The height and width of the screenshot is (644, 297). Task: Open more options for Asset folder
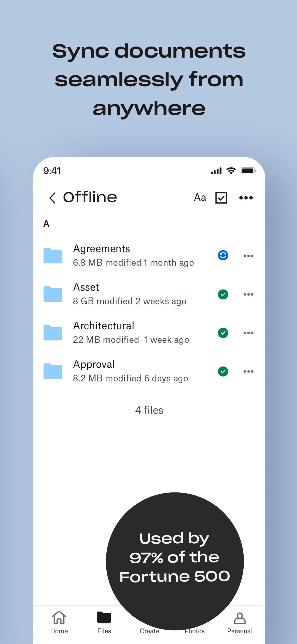click(x=248, y=294)
